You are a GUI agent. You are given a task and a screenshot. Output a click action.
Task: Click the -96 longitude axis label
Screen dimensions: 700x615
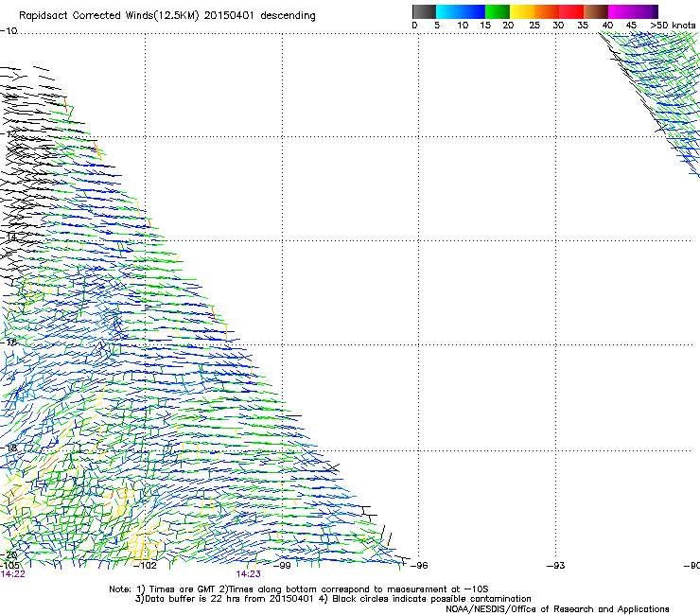(x=419, y=566)
